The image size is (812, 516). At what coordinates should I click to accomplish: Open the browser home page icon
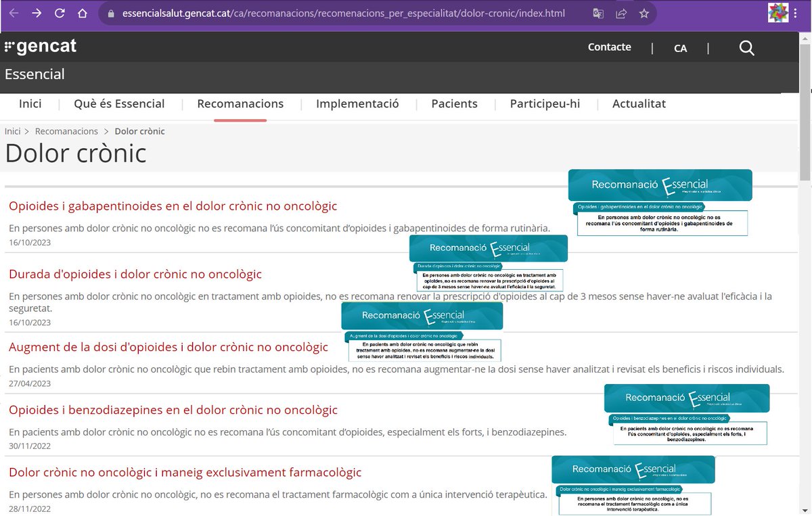pos(82,14)
